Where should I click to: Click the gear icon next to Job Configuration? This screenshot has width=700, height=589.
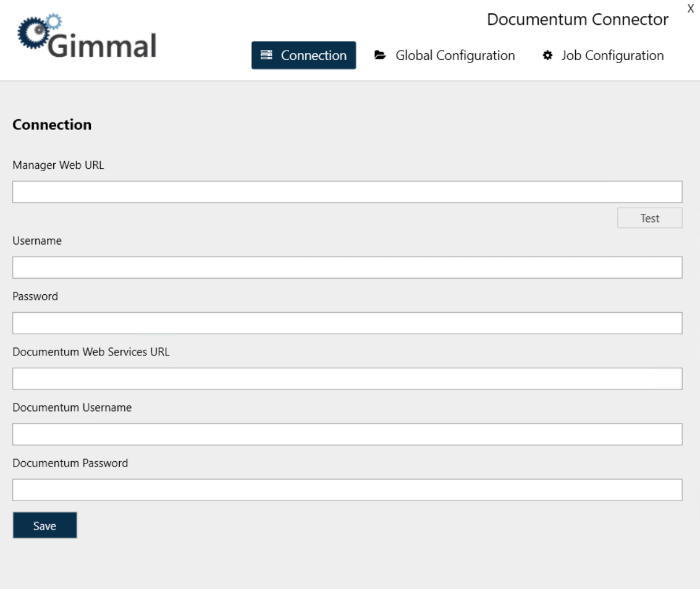[x=549, y=54]
